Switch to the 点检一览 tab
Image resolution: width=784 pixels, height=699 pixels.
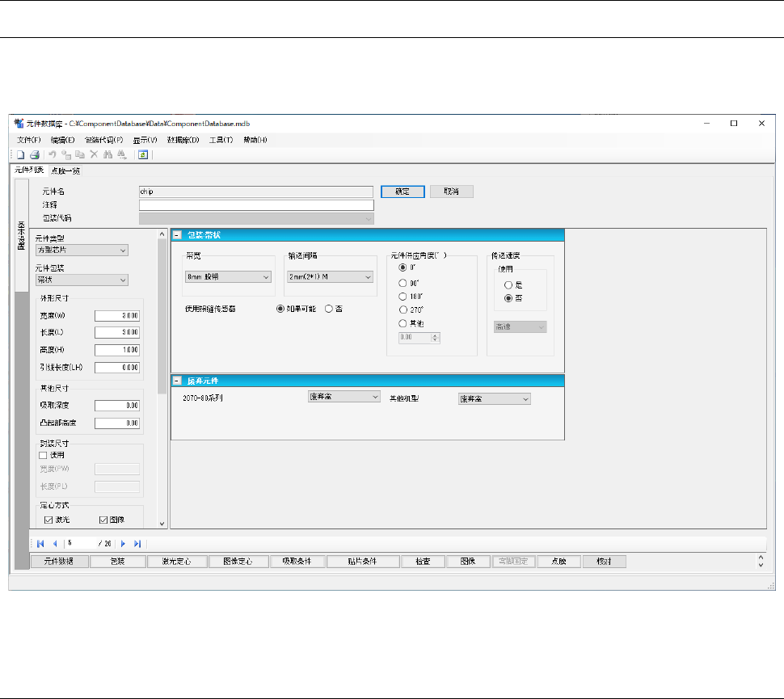pos(65,171)
